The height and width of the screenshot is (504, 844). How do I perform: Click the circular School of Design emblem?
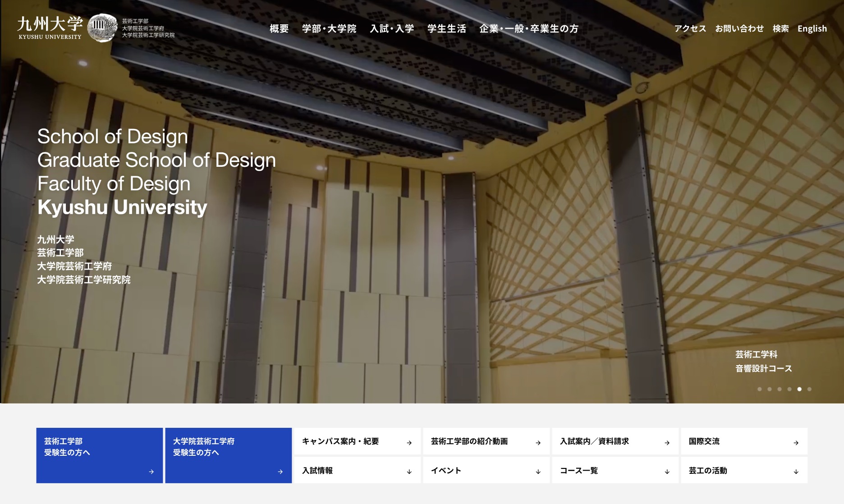pyautogui.click(x=102, y=28)
